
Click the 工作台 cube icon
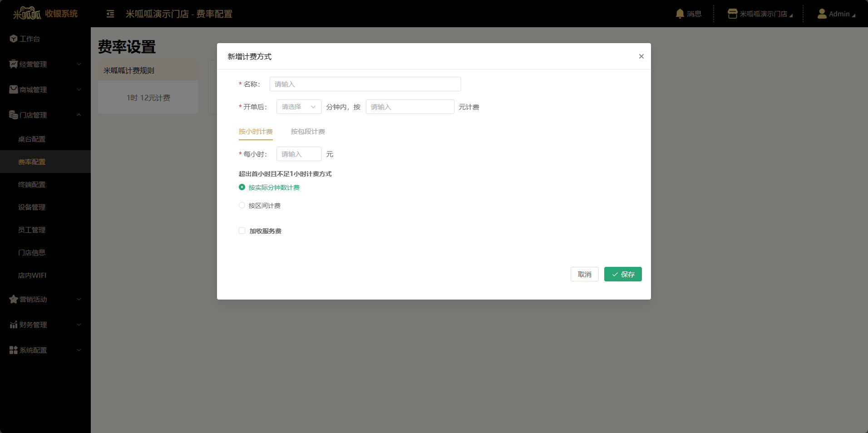tap(14, 39)
